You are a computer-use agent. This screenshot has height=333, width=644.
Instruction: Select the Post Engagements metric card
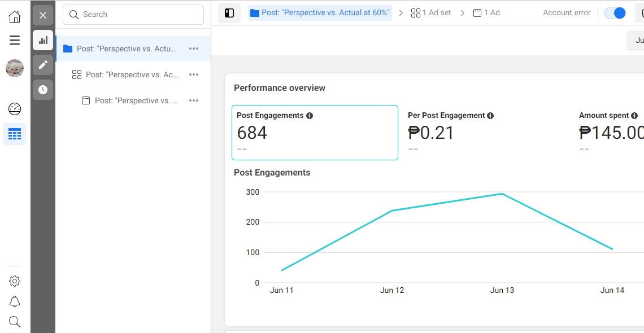tap(315, 133)
